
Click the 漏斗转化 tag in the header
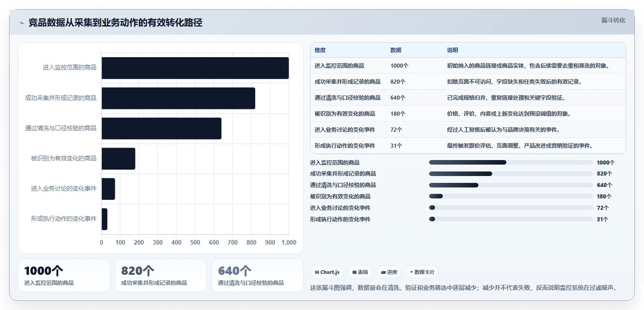click(613, 20)
